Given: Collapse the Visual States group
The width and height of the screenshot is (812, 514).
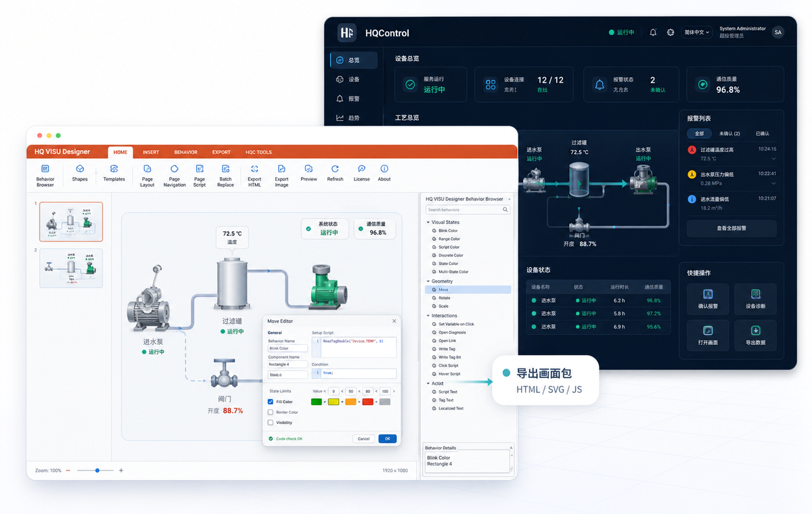Looking at the screenshot, I should pos(428,223).
